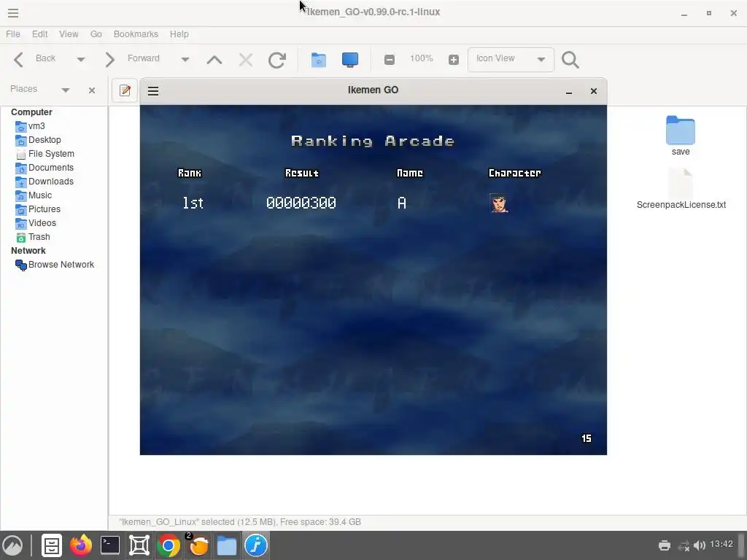Screen dimensions: 747x560
Task: Expand the Forward history dropdown arrow
Action: [185, 60]
